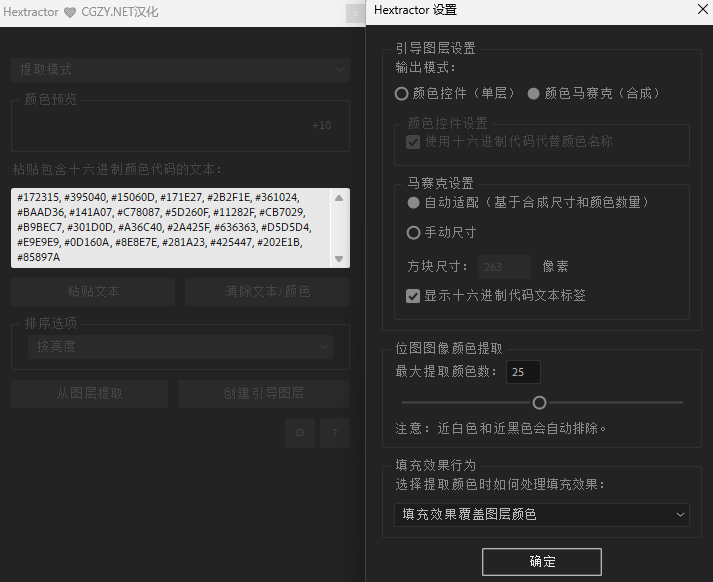Close the Hextractor 设置 dialog
Image resolution: width=713 pixels, height=582 pixels.
[x=703, y=9]
